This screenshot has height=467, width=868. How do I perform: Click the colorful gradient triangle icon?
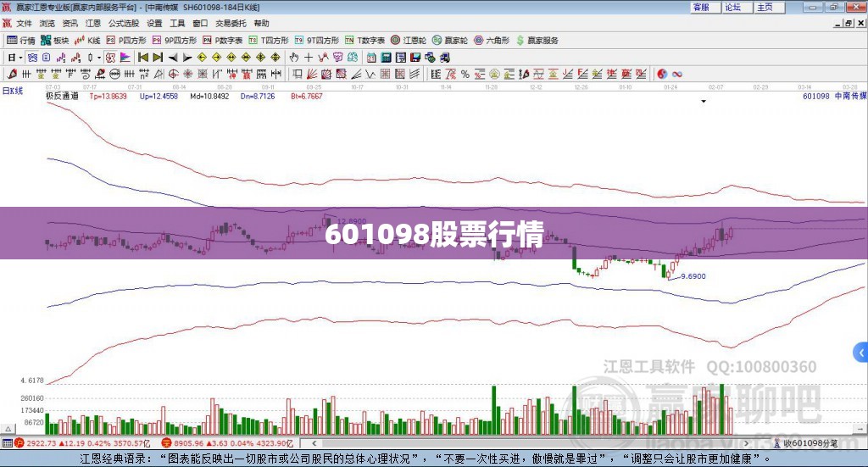(x=125, y=58)
